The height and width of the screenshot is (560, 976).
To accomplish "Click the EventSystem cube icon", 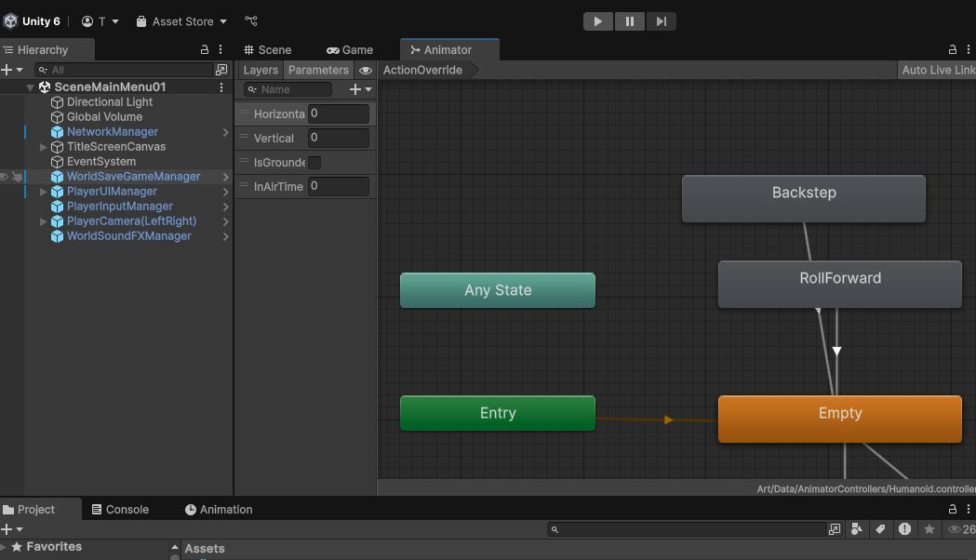I will click(58, 162).
